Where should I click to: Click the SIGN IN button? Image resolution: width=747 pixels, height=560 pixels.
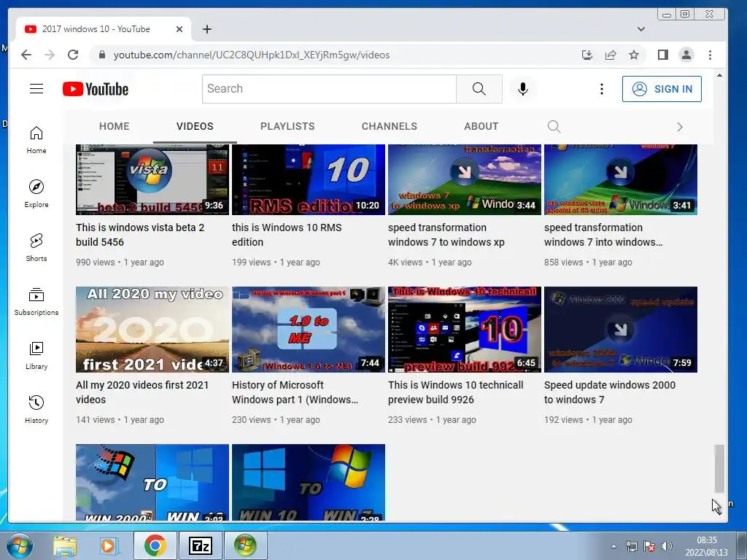coord(662,88)
